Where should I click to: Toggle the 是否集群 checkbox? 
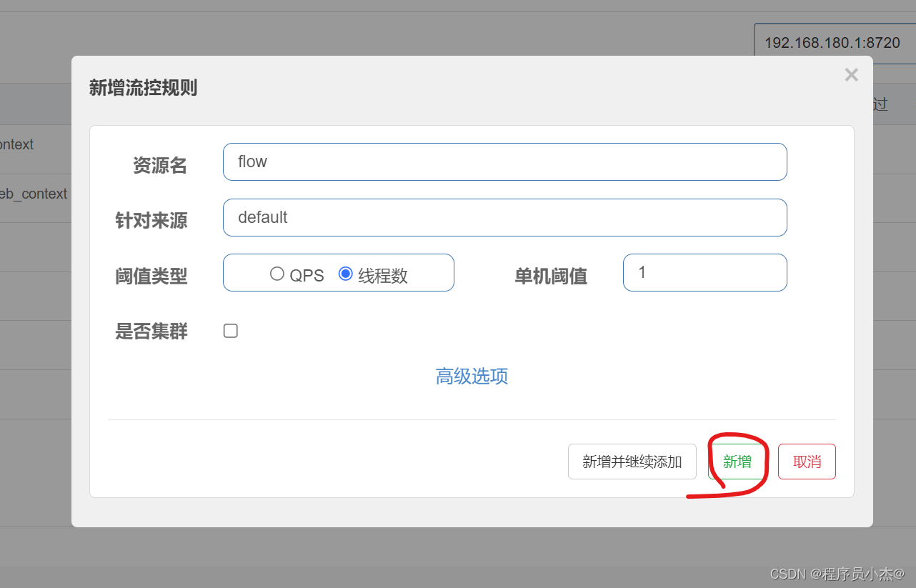click(x=231, y=331)
